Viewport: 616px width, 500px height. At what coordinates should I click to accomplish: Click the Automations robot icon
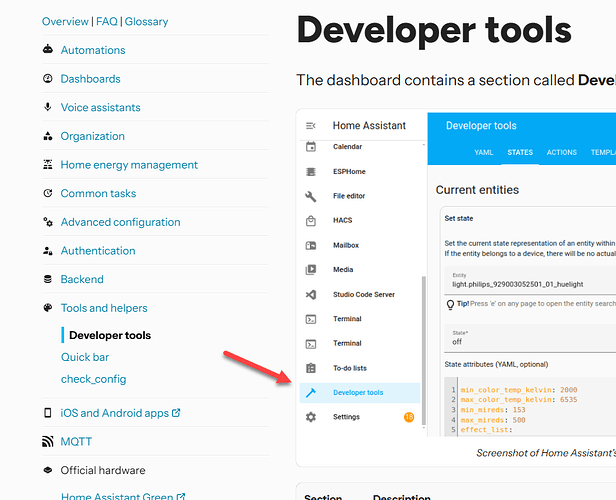click(x=48, y=50)
